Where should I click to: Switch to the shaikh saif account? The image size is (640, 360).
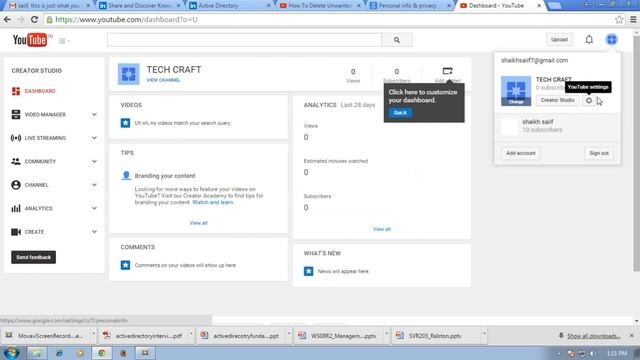(x=557, y=126)
